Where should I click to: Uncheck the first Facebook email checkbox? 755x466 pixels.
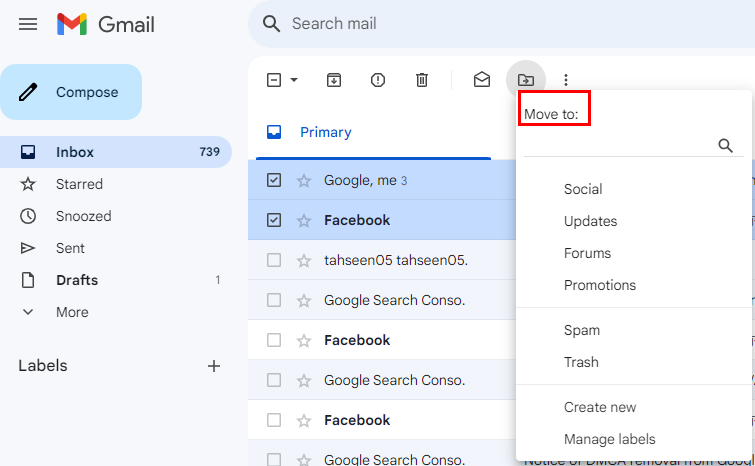[x=274, y=220]
